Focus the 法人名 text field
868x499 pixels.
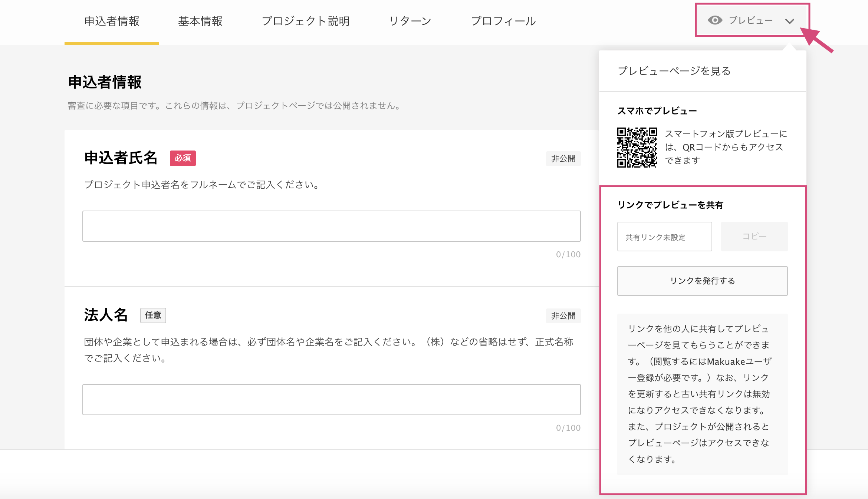click(331, 400)
